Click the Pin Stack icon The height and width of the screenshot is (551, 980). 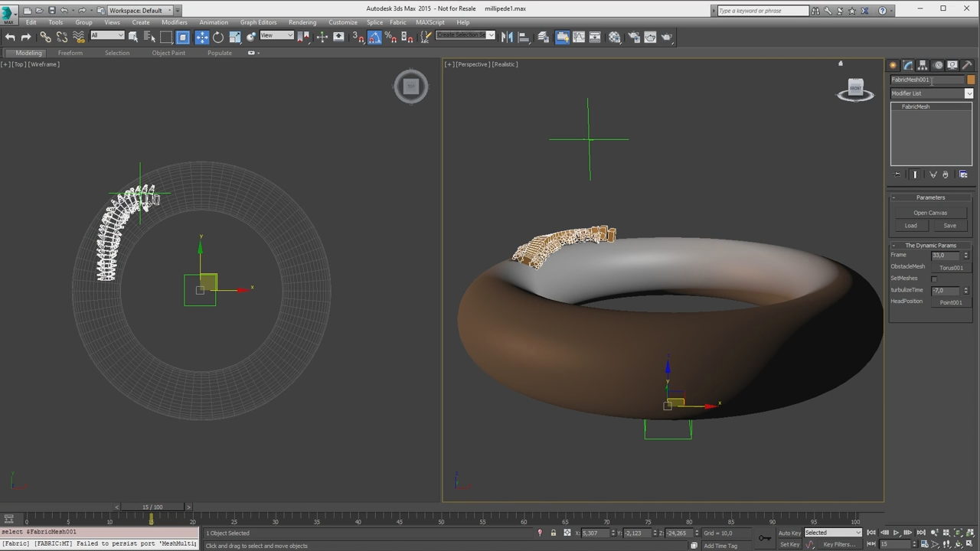897,174
